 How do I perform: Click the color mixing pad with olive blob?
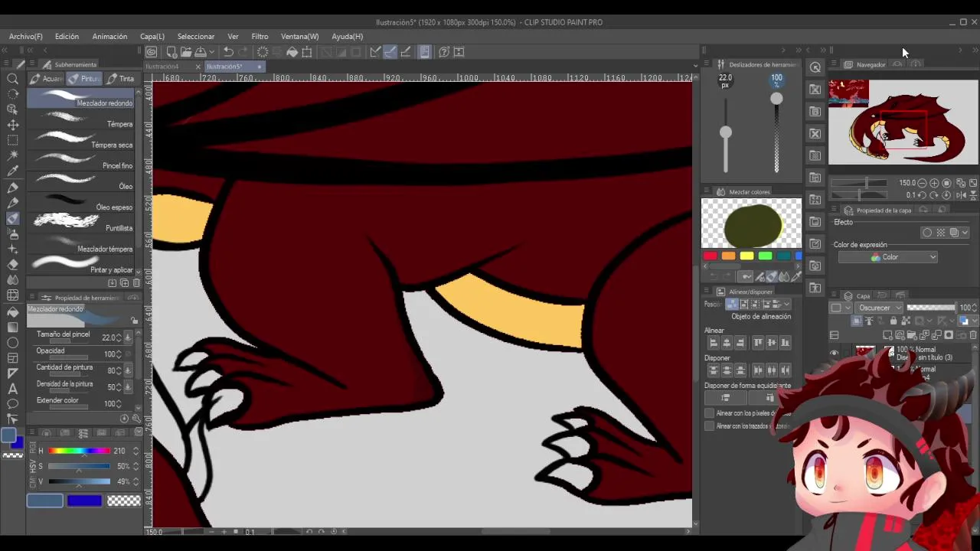click(x=751, y=223)
